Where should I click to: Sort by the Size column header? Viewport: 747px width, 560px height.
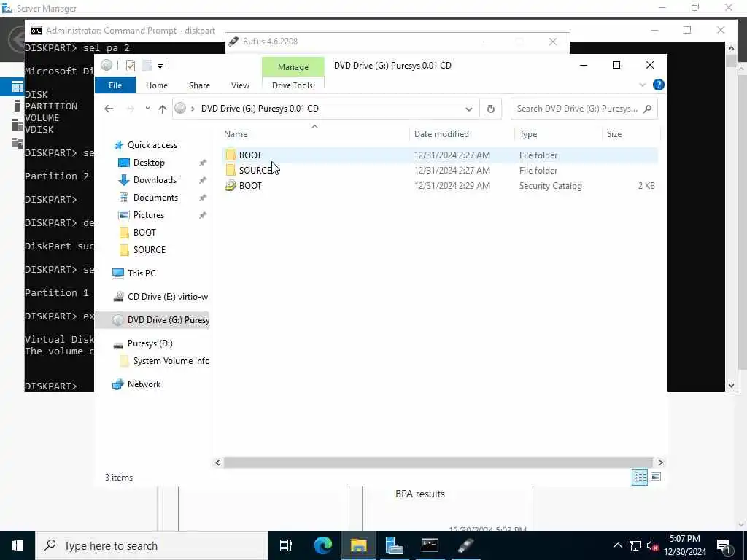click(x=614, y=134)
